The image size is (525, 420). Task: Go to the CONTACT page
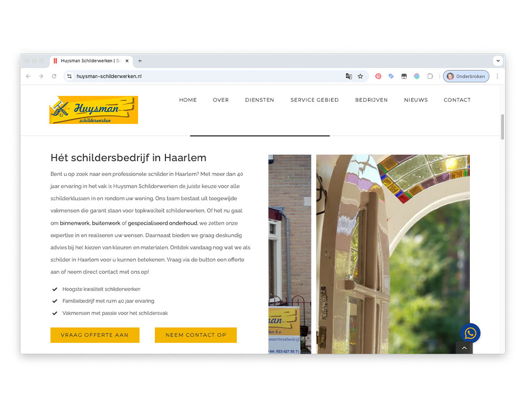coord(457,100)
